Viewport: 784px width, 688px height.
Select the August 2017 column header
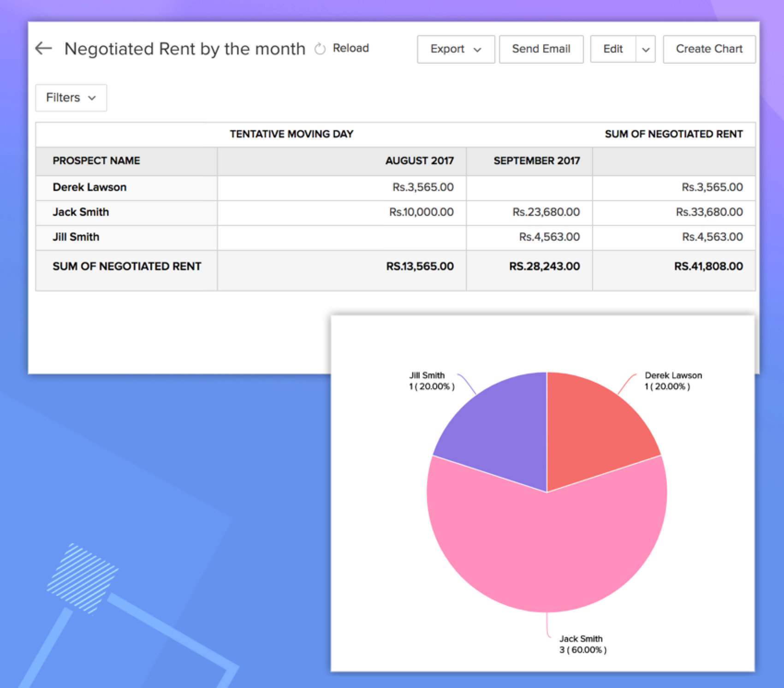(x=419, y=160)
